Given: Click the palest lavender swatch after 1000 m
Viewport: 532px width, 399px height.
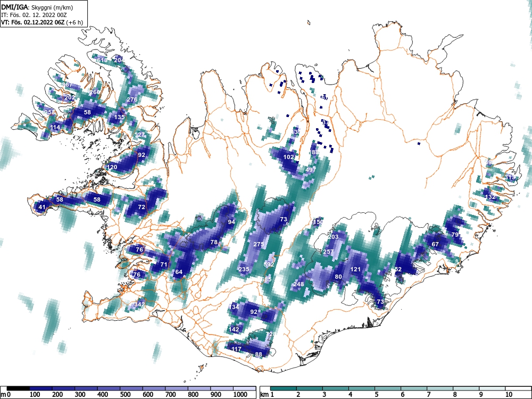Looking at the screenshot, I should (245, 388).
